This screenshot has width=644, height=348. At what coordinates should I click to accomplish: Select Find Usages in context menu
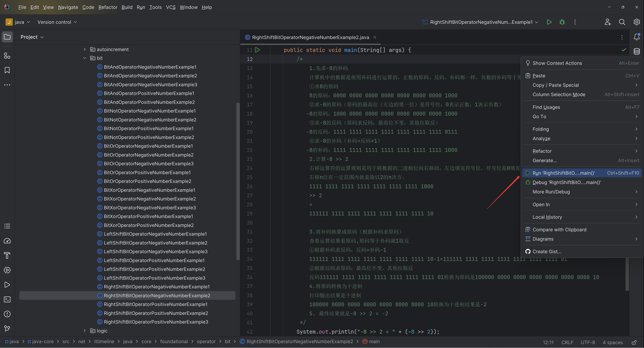[x=582, y=107]
